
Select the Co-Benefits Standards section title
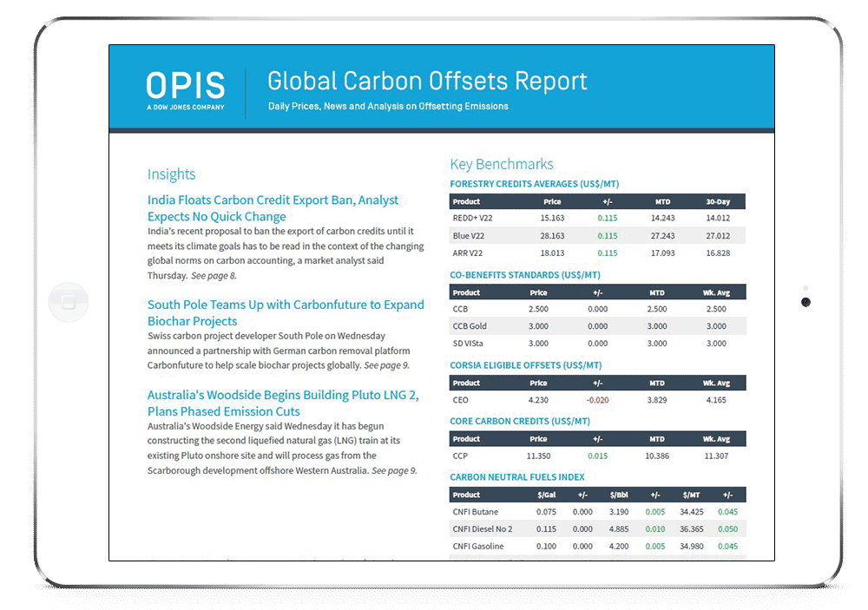[524, 275]
